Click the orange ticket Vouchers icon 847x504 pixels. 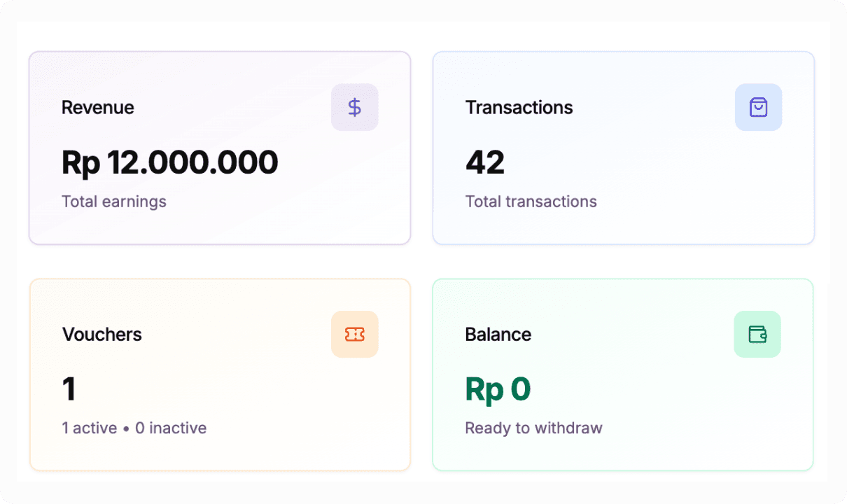[355, 335]
